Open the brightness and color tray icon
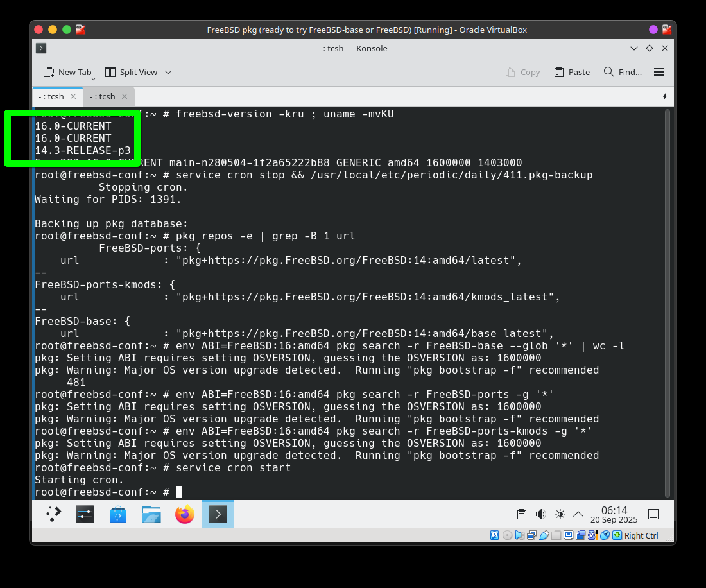The image size is (706, 588). [560, 514]
